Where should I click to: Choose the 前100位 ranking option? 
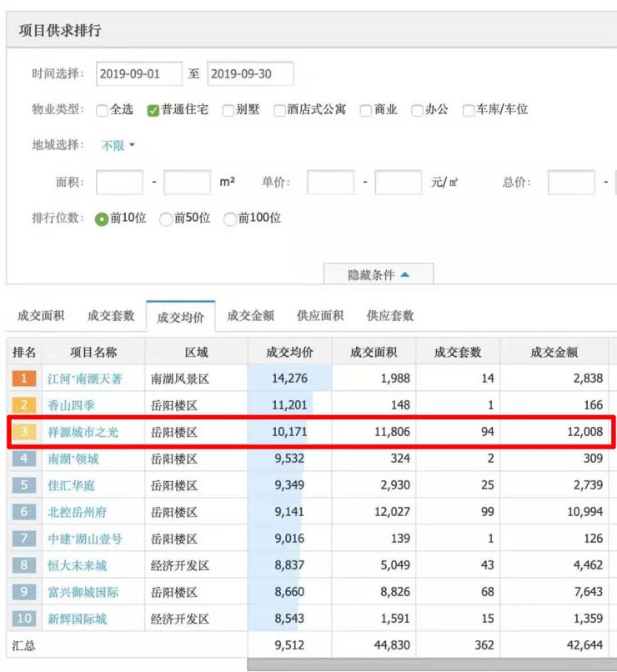pos(230,218)
